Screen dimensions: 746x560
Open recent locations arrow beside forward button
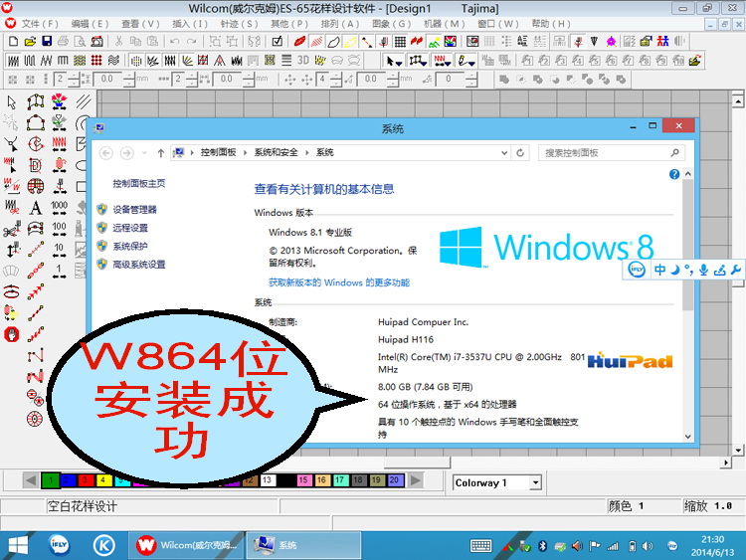(144, 153)
